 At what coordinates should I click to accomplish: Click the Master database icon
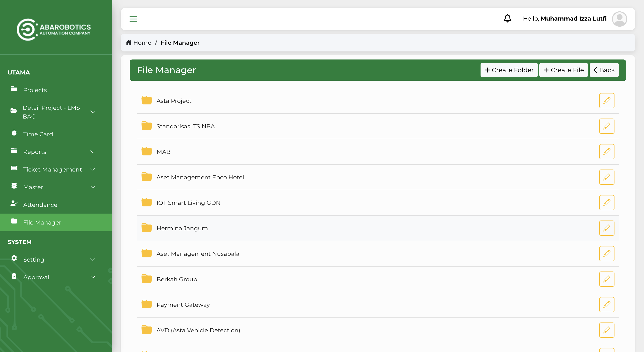(14, 186)
